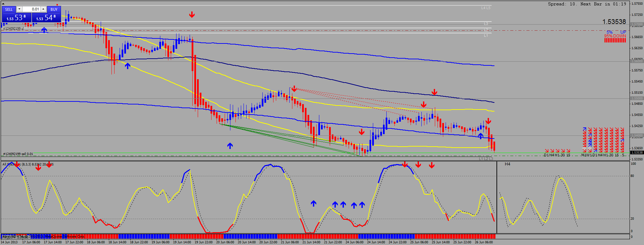The image size is (644, 245).
Task: Click the sell price tile showing 1.53 53 8
Action: point(17,18)
